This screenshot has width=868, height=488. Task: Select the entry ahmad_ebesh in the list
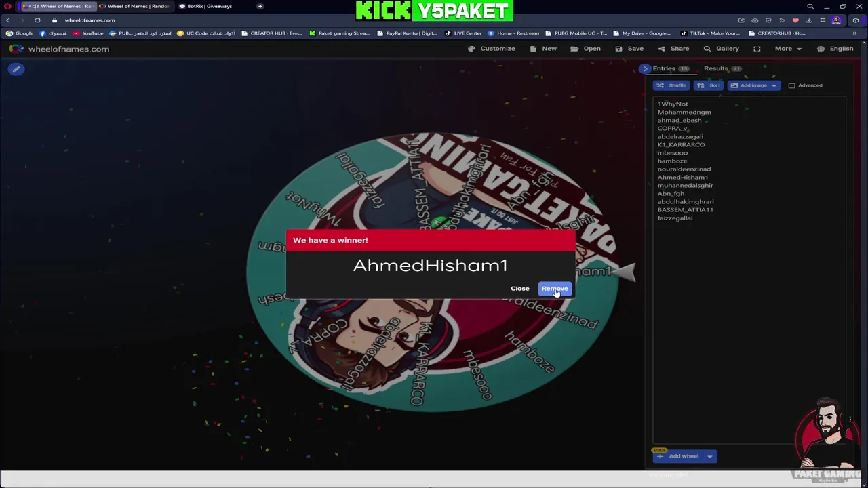tap(679, 120)
